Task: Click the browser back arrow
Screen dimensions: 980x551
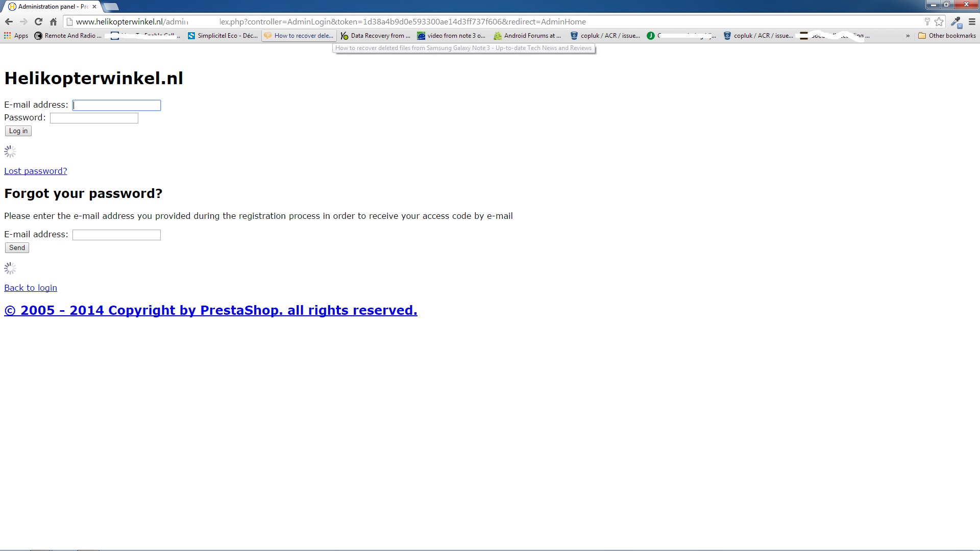Action: tap(9, 21)
